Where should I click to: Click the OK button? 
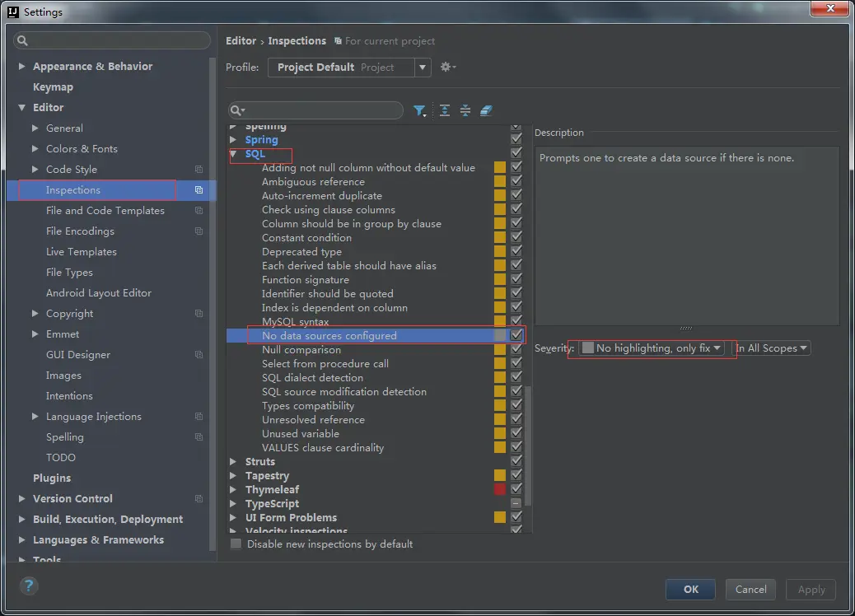pyautogui.click(x=690, y=590)
